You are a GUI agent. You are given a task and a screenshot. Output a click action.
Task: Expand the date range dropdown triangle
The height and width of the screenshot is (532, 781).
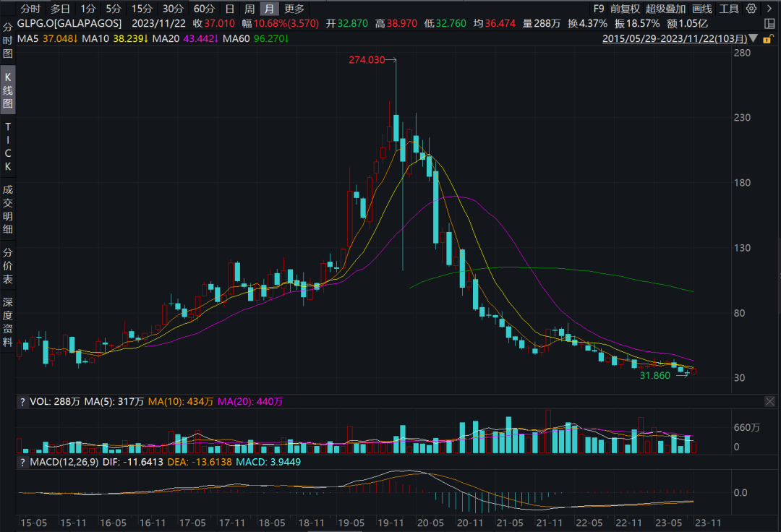point(754,38)
